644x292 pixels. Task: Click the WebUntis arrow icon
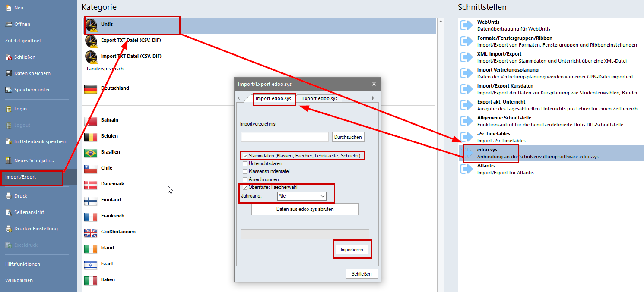(x=467, y=25)
